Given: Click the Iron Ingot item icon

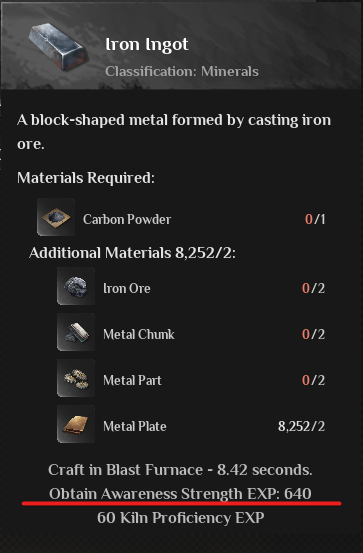Looking at the screenshot, I should pos(58,46).
